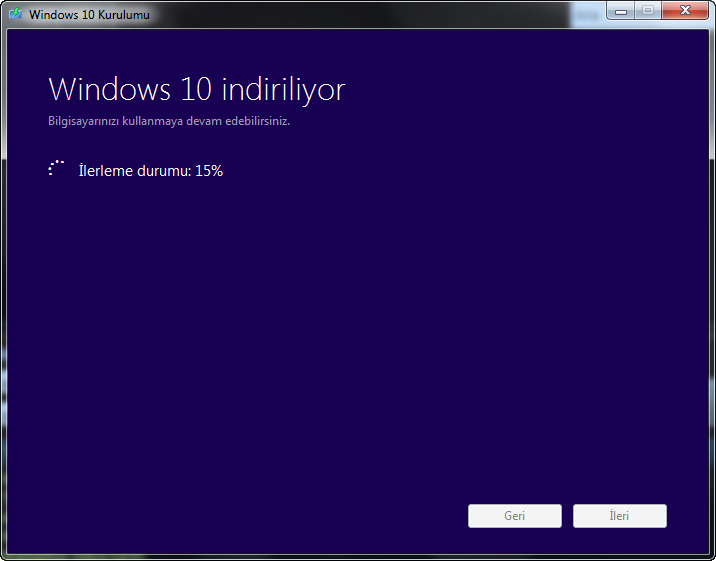
Task: Click the spinning progress indicator
Action: coord(56,168)
